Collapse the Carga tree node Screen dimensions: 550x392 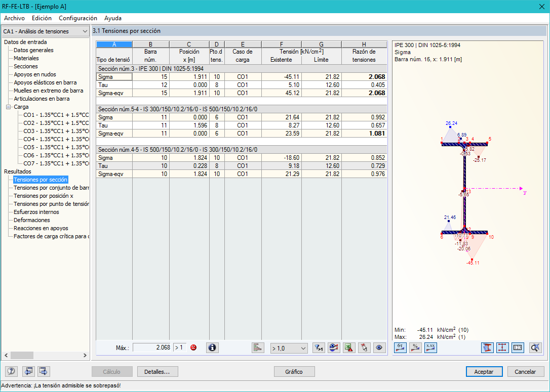tap(9, 107)
